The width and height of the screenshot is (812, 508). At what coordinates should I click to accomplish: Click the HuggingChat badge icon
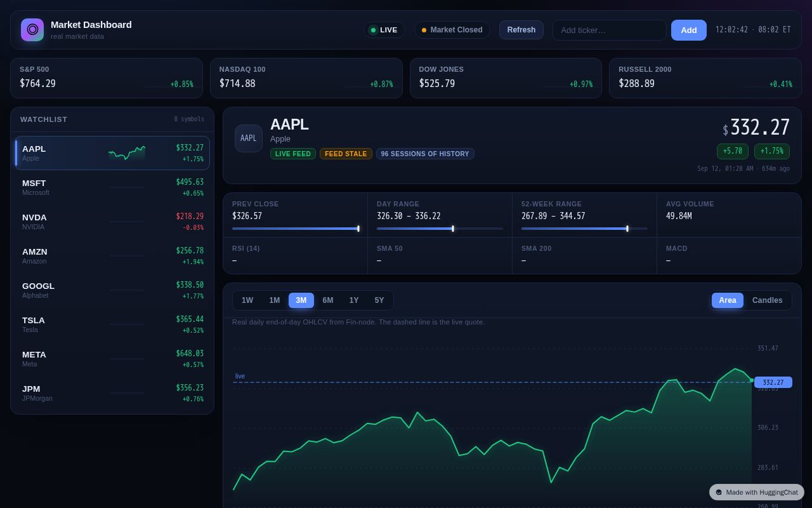point(719,492)
